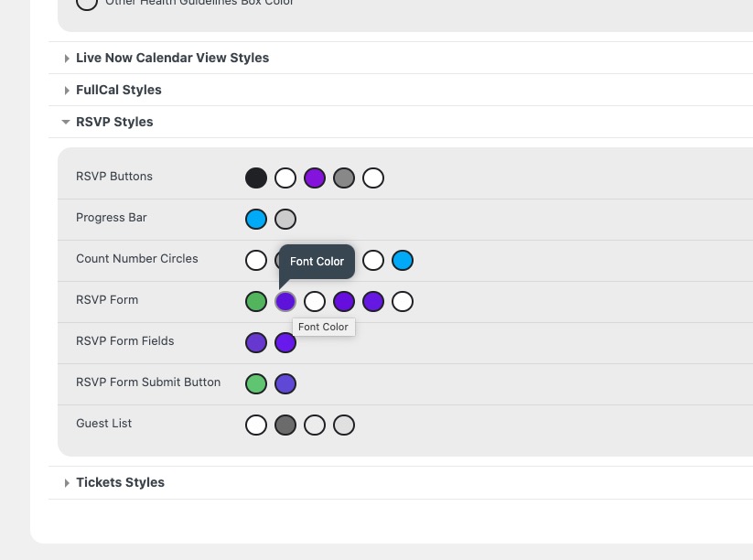Select the purple RSVP Buttons color swatch

tap(315, 178)
